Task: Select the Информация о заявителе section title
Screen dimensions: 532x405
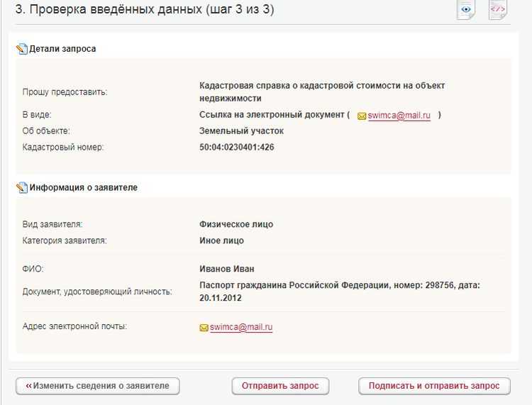Action: coord(84,188)
